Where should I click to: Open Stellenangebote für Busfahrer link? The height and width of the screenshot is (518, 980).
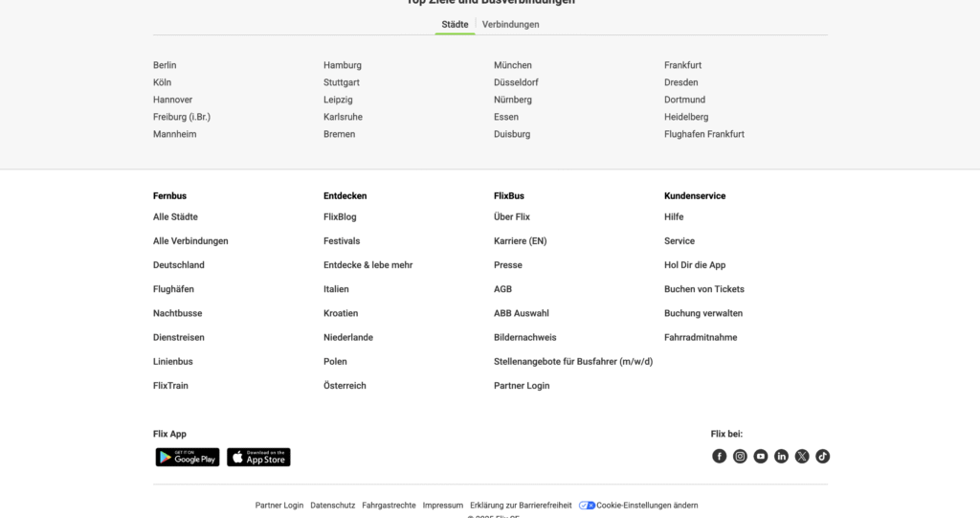[572, 362]
